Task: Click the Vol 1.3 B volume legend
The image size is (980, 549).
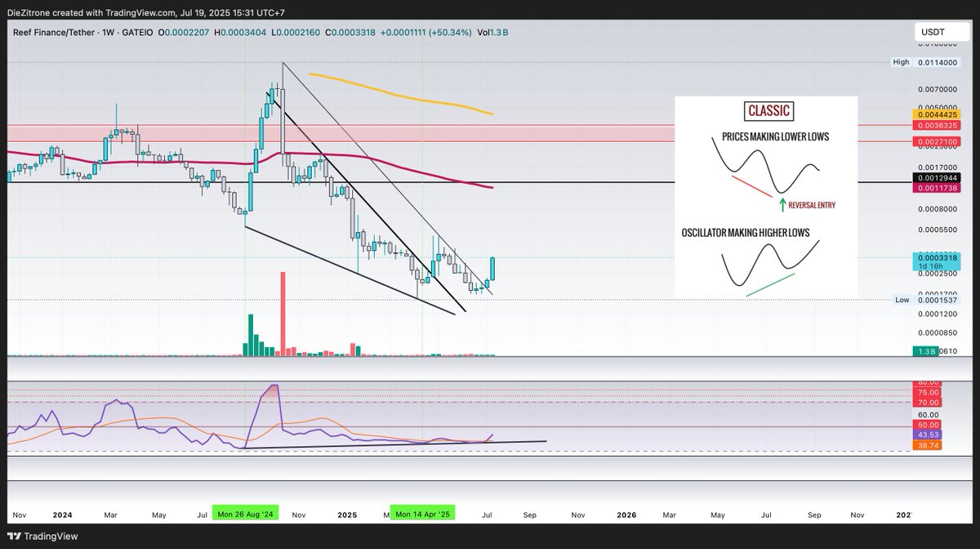Action: 493,32
